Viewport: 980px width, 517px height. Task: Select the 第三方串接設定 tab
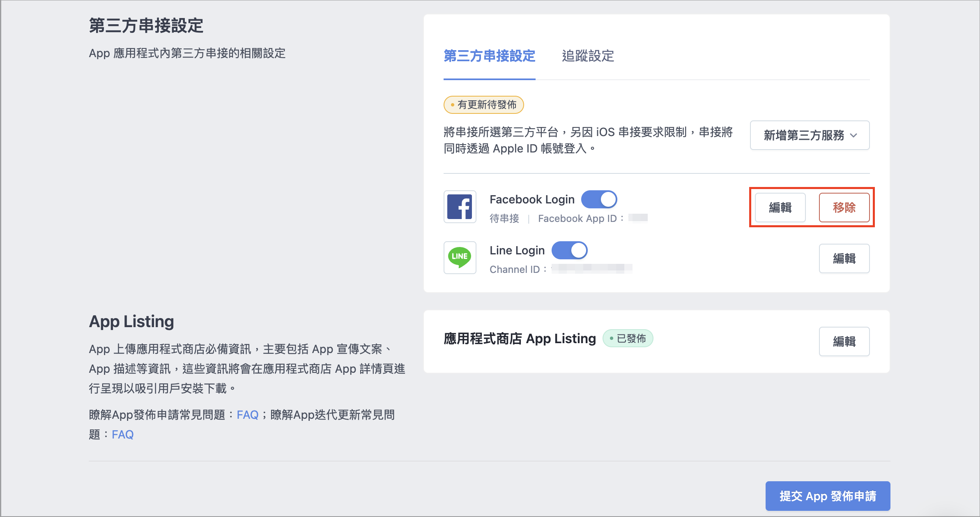[489, 56]
